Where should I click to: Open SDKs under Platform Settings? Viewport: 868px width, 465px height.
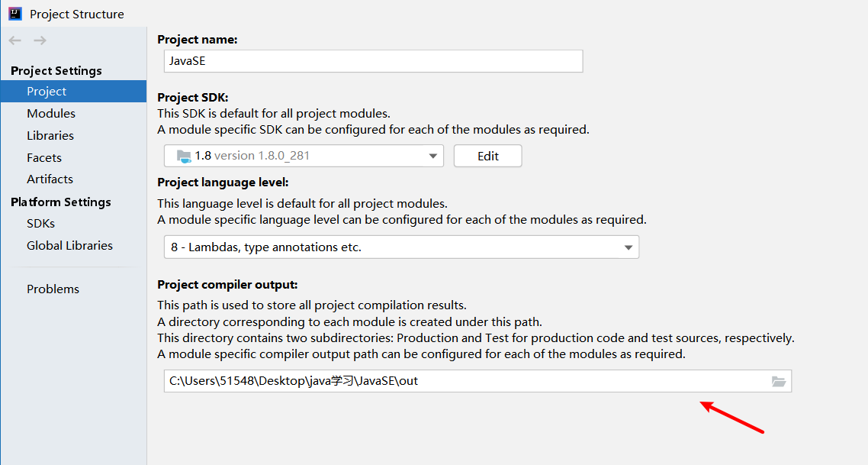pyautogui.click(x=40, y=224)
